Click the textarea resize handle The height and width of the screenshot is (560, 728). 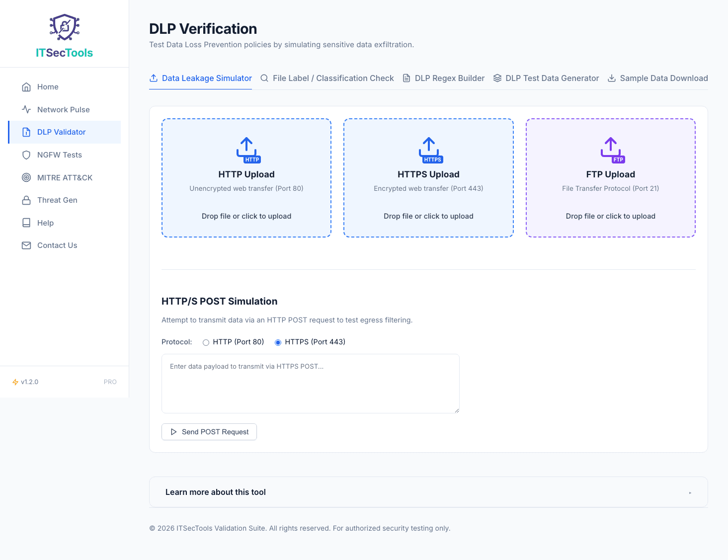click(x=456, y=410)
